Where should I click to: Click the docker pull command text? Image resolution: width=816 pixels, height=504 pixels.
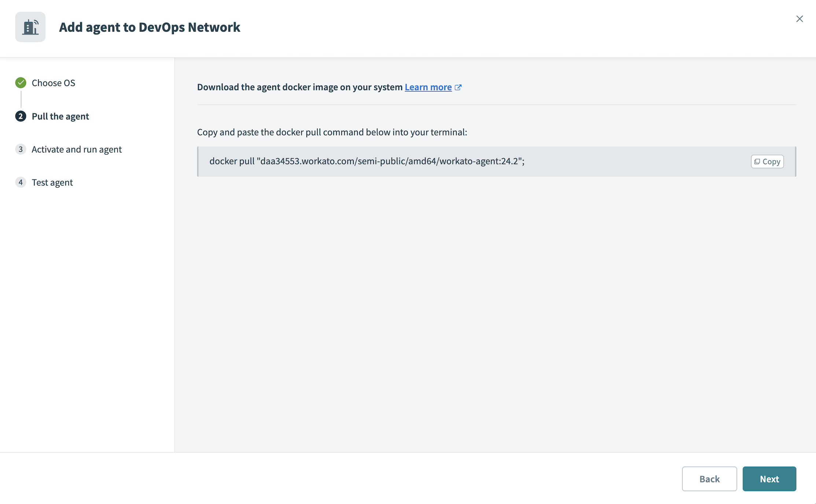point(367,161)
